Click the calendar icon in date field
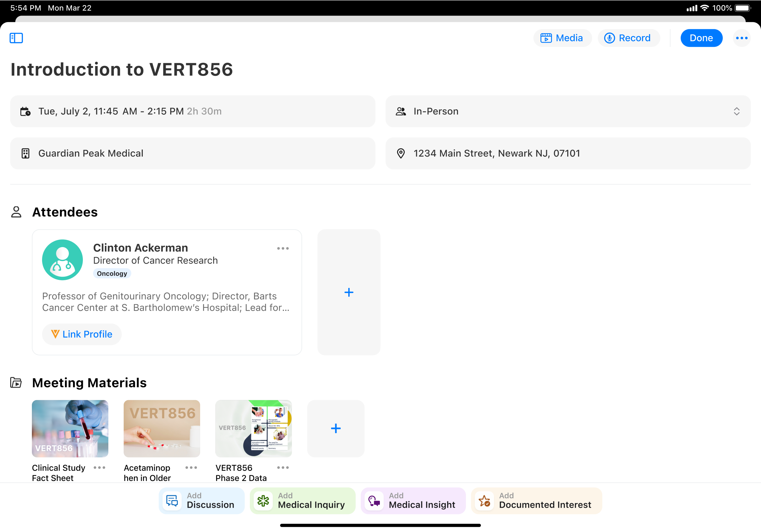The height and width of the screenshot is (532, 761). point(25,111)
